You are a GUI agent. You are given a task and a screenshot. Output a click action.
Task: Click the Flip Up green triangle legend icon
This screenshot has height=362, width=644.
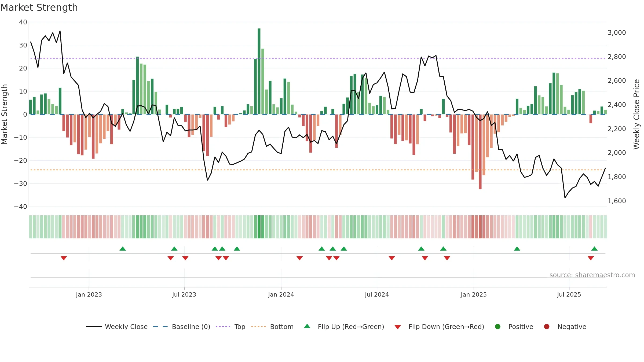pos(307,326)
